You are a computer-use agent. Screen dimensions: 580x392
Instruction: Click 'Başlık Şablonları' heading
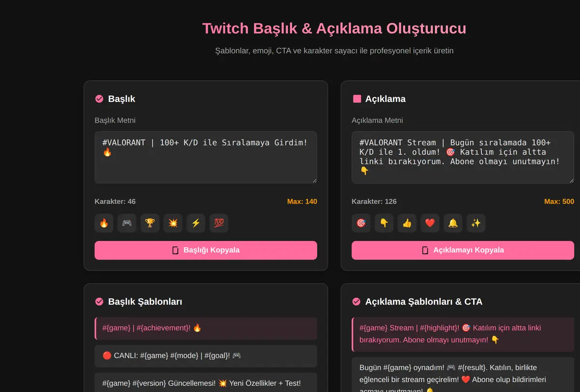[x=145, y=302]
